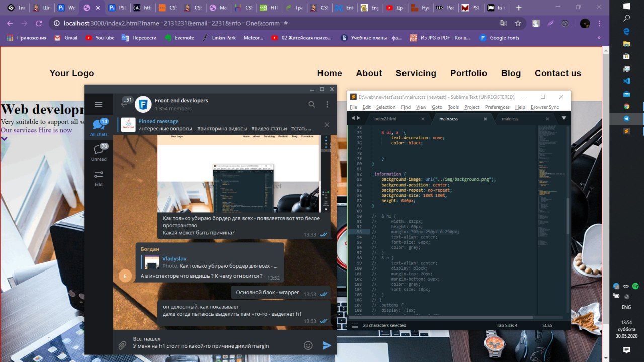This screenshot has width=644, height=362.
Task: Close the main.scss tab in Sublime
Action: point(485,119)
